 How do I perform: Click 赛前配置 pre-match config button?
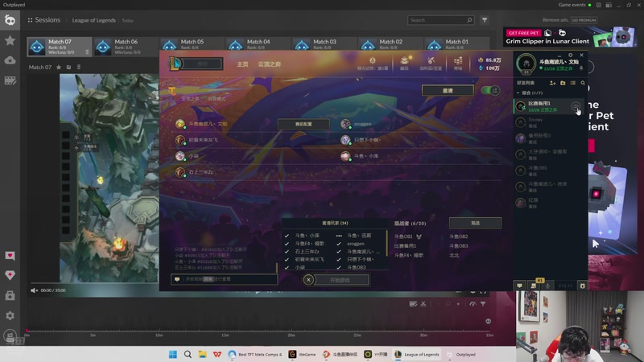pyautogui.click(x=303, y=124)
